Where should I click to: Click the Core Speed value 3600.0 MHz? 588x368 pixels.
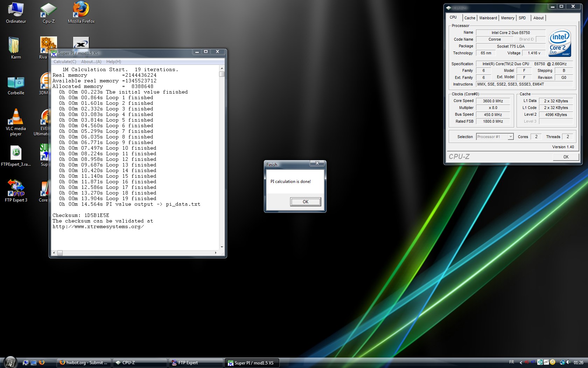pyautogui.click(x=493, y=101)
